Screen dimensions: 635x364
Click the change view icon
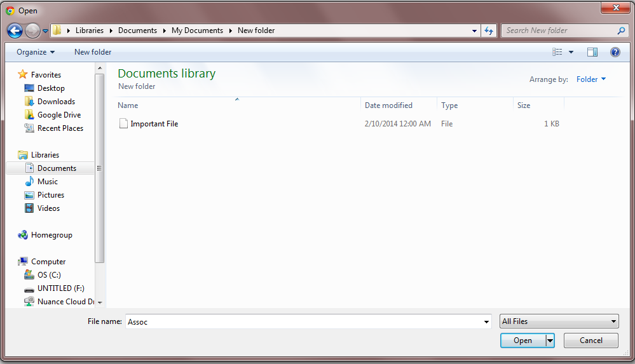click(x=557, y=52)
